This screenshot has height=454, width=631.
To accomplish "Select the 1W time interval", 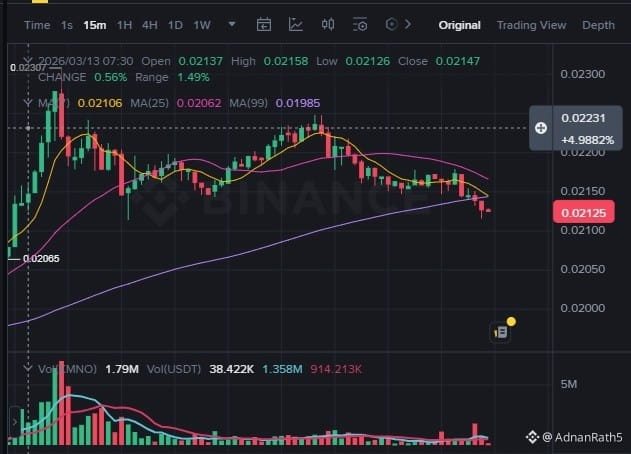I will tap(202, 25).
